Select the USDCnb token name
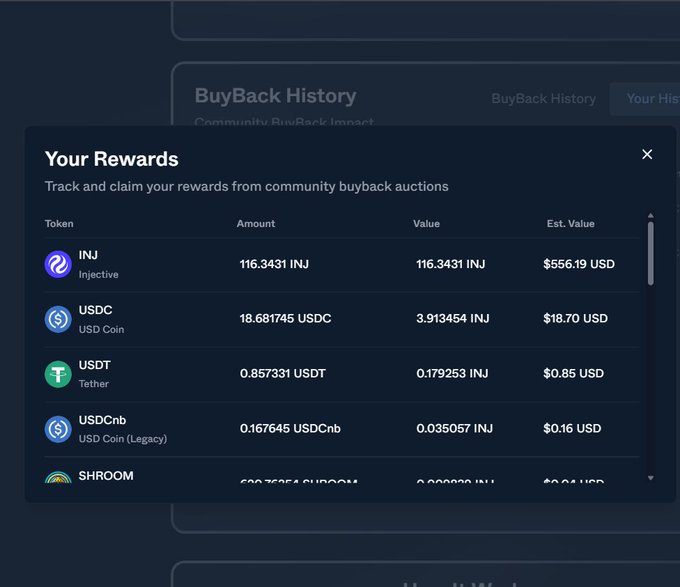680x587 pixels. 102,420
